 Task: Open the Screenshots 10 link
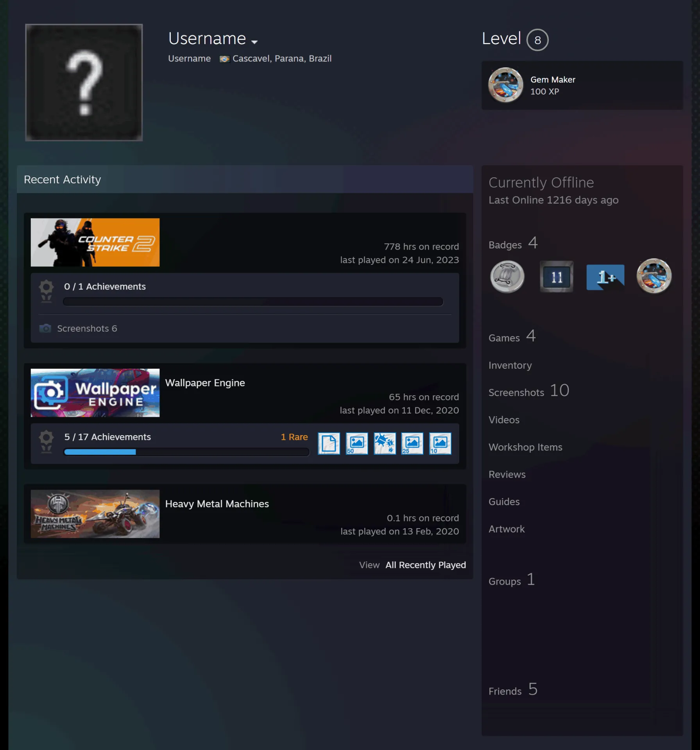coord(528,391)
